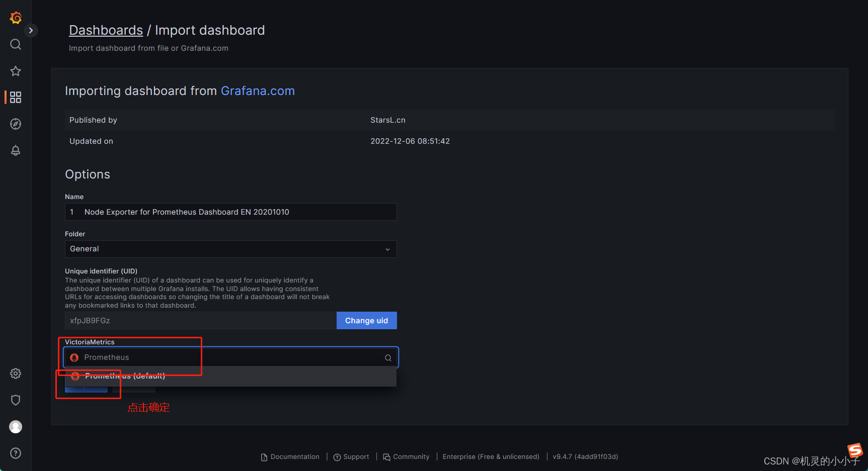Click the UID field showing xfpJB9FGz
The height and width of the screenshot is (471, 868).
(201, 321)
